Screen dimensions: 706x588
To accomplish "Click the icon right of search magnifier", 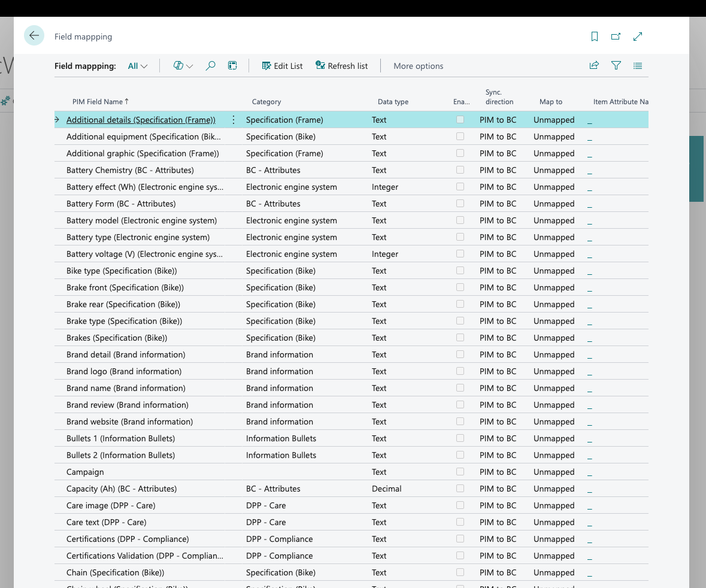I will [232, 66].
